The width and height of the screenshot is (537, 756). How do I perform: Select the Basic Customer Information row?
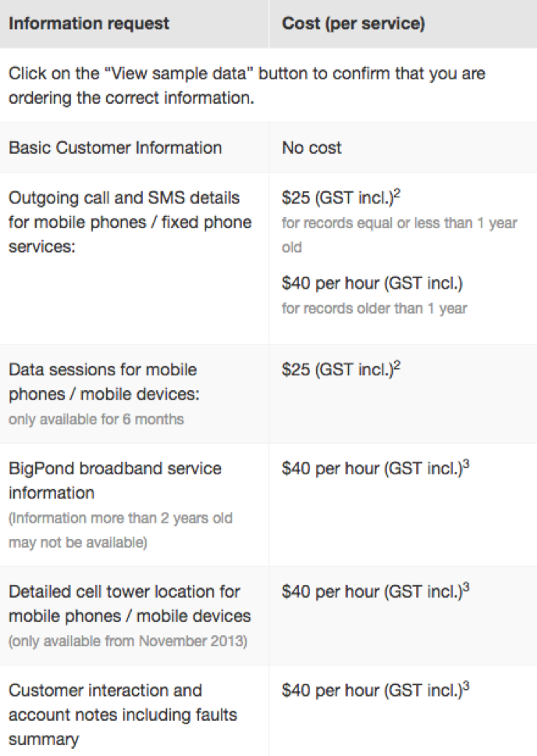click(268, 147)
